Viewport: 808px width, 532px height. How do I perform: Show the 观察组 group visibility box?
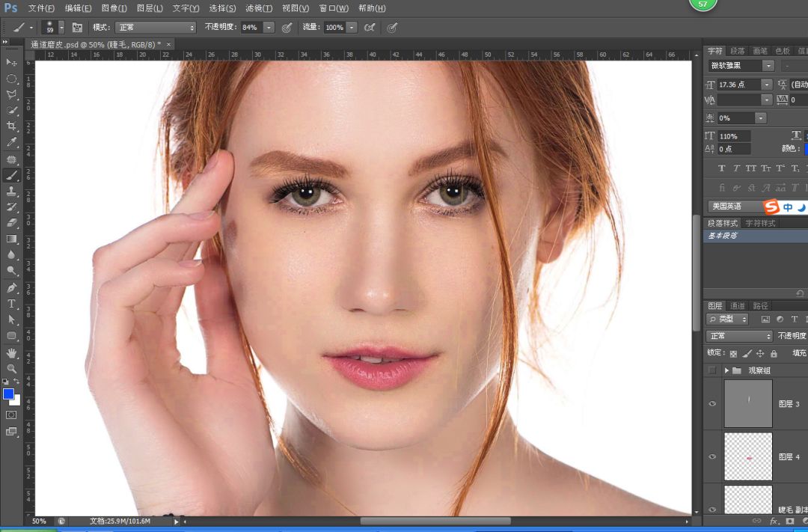pyautogui.click(x=712, y=370)
